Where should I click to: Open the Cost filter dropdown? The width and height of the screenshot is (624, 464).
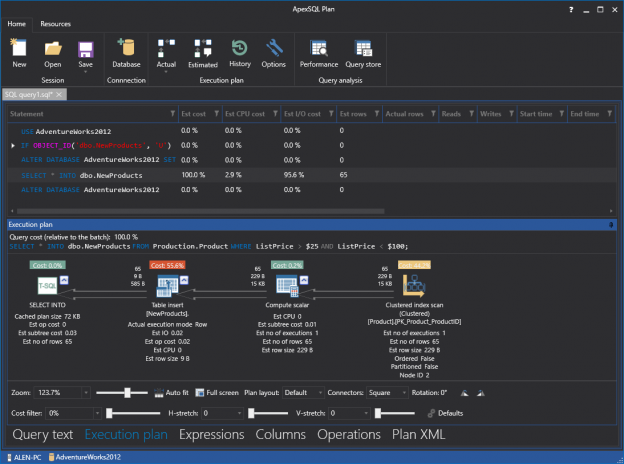click(x=98, y=413)
